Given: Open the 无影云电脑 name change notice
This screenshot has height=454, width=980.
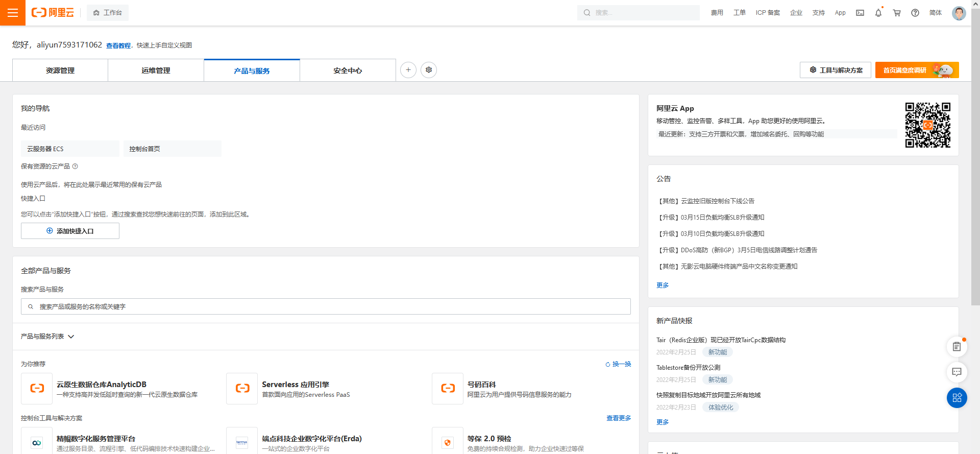Looking at the screenshot, I should pyautogui.click(x=727, y=267).
